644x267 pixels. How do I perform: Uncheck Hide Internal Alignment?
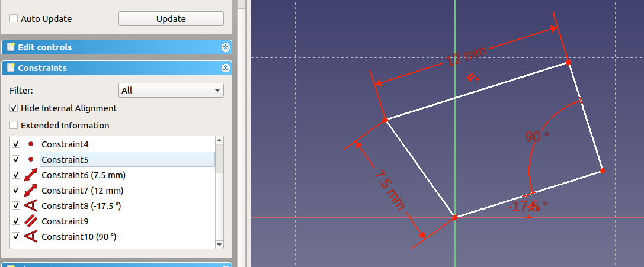pyautogui.click(x=14, y=108)
